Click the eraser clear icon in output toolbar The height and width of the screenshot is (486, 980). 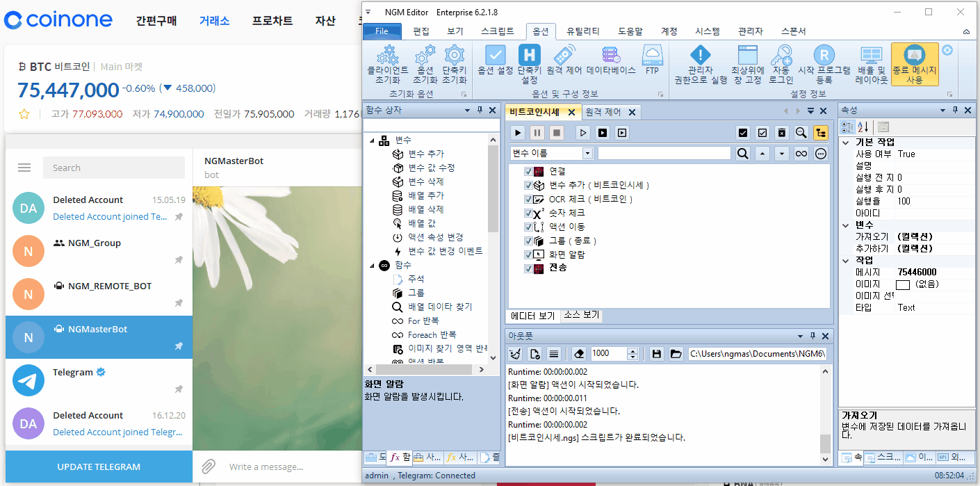(x=580, y=353)
